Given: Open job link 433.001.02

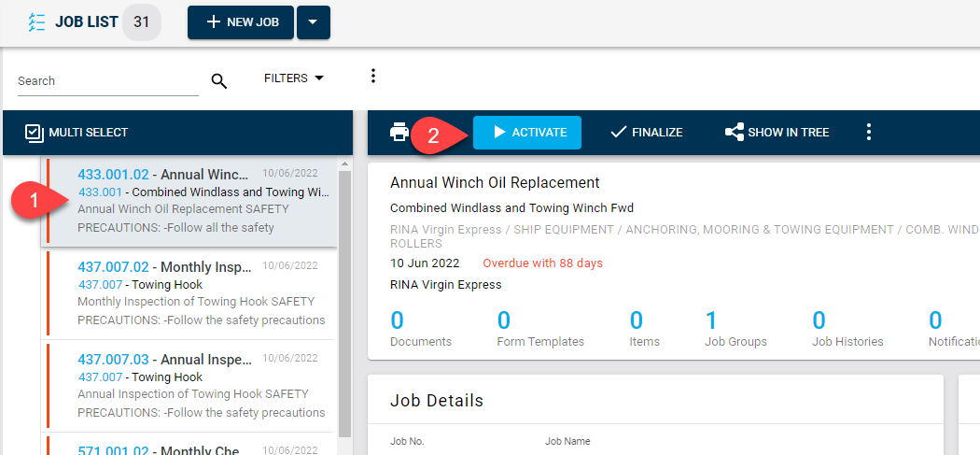Looking at the screenshot, I should coord(113,175).
